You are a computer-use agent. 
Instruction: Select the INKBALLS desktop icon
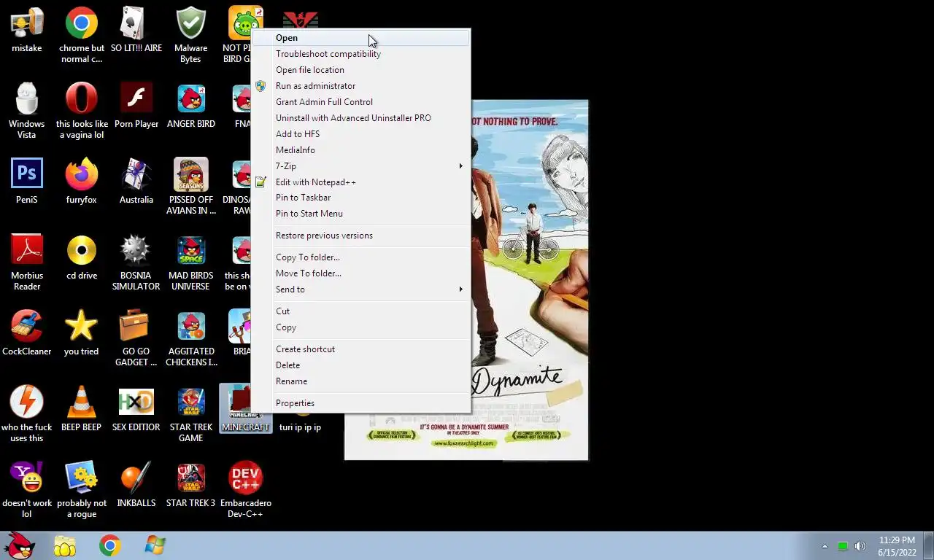click(x=136, y=485)
